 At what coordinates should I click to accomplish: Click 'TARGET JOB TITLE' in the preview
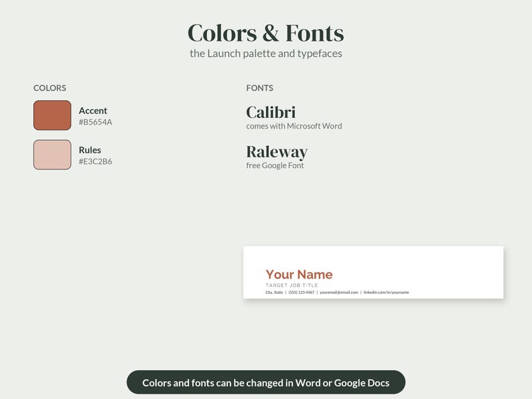pos(291,285)
